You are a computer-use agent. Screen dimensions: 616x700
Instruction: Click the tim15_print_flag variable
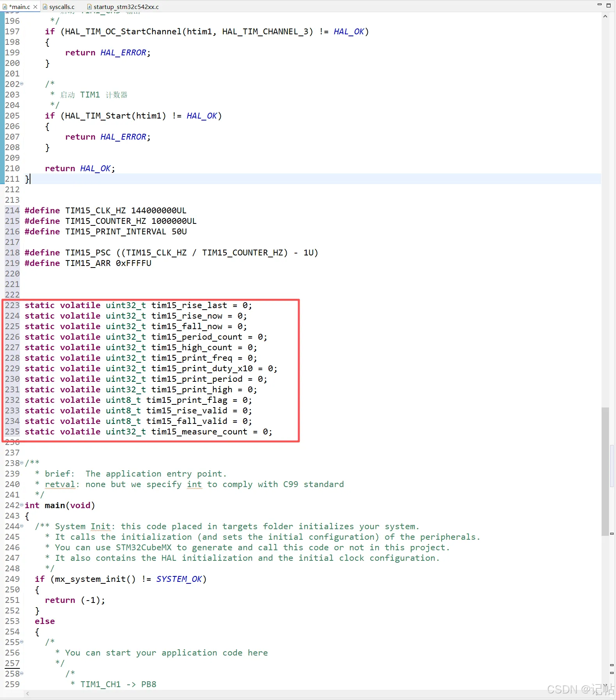click(187, 400)
